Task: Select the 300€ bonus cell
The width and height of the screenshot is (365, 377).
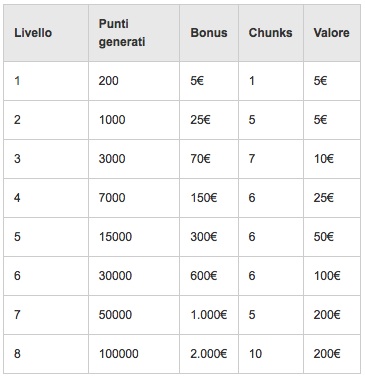Action: point(209,237)
